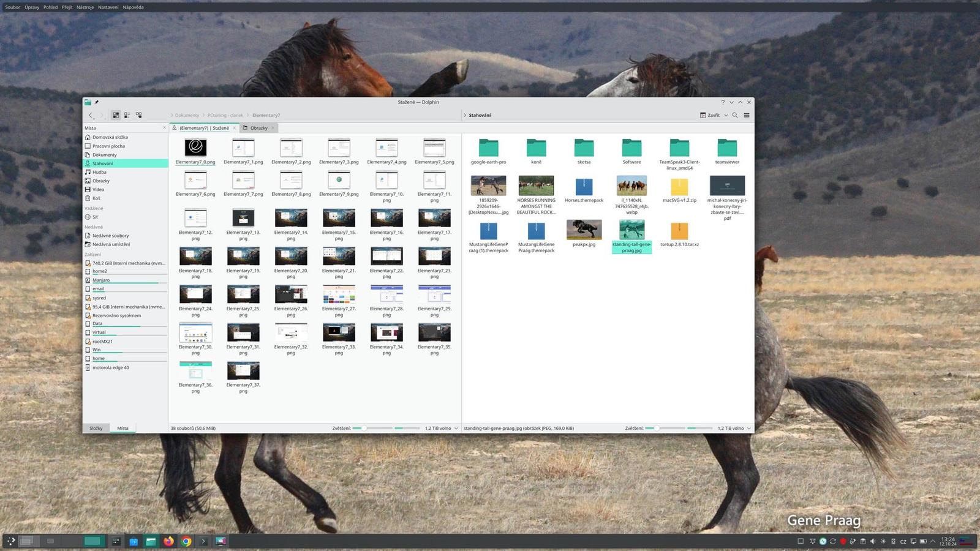Screen dimensions: 980x551
Task: Click the Zavřít button
Action: tap(712, 115)
